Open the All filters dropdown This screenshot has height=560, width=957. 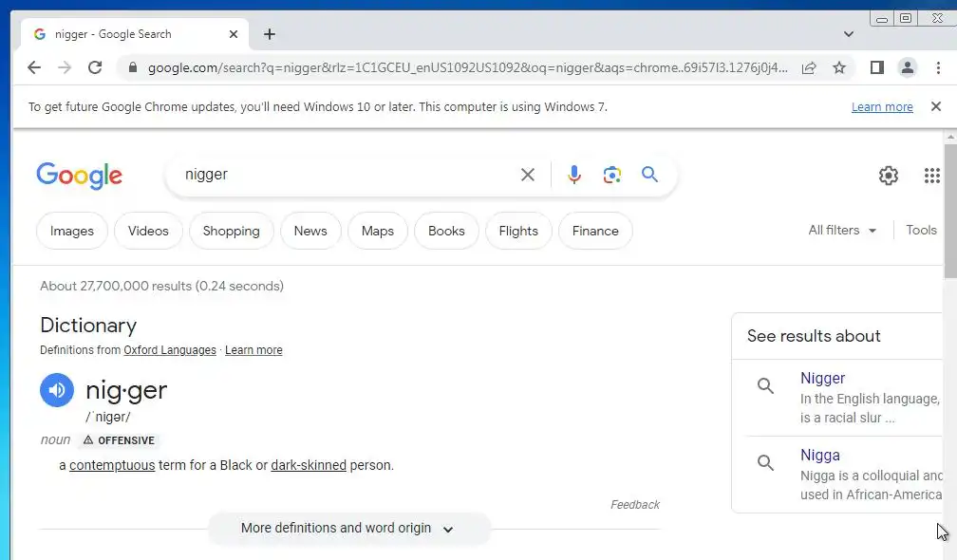click(x=843, y=231)
